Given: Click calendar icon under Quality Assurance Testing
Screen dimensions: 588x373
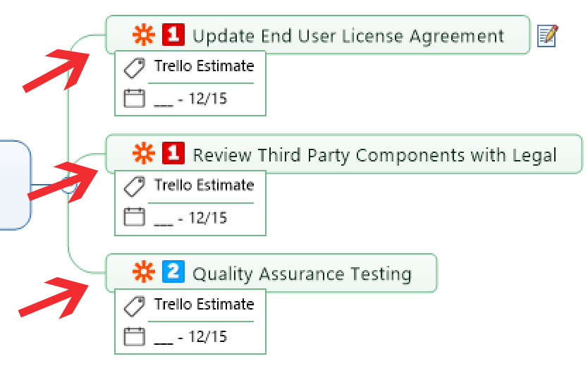Looking at the screenshot, I should (134, 336).
